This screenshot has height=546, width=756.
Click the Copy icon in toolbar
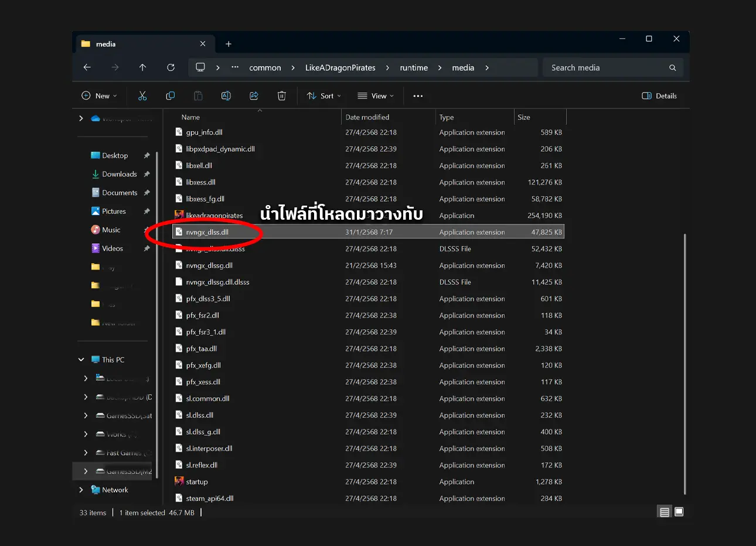pyautogui.click(x=171, y=96)
